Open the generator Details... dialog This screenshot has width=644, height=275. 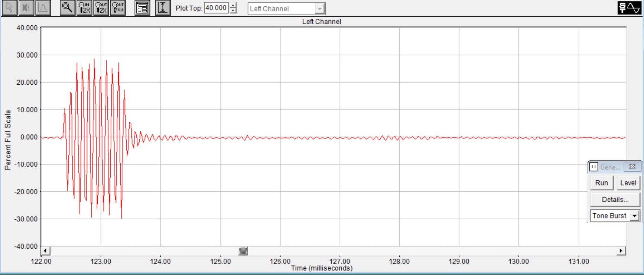point(615,200)
